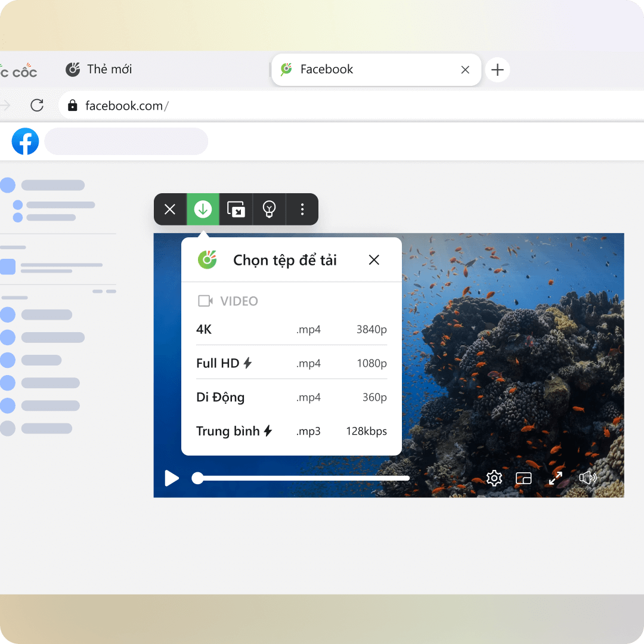Choose Full HD 1080p mp4 option
Image resolution: width=644 pixels, height=644 pixels.
(291, 363)
